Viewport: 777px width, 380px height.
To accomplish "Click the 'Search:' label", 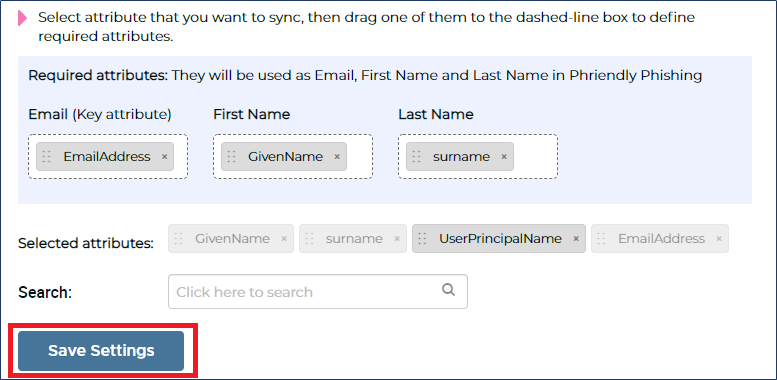I will (45, 292).
